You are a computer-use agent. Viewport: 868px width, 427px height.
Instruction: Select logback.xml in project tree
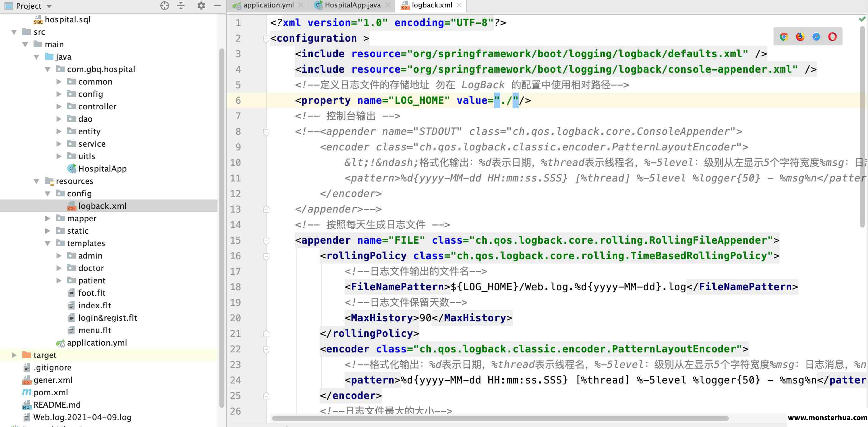(x=103, y=206)
